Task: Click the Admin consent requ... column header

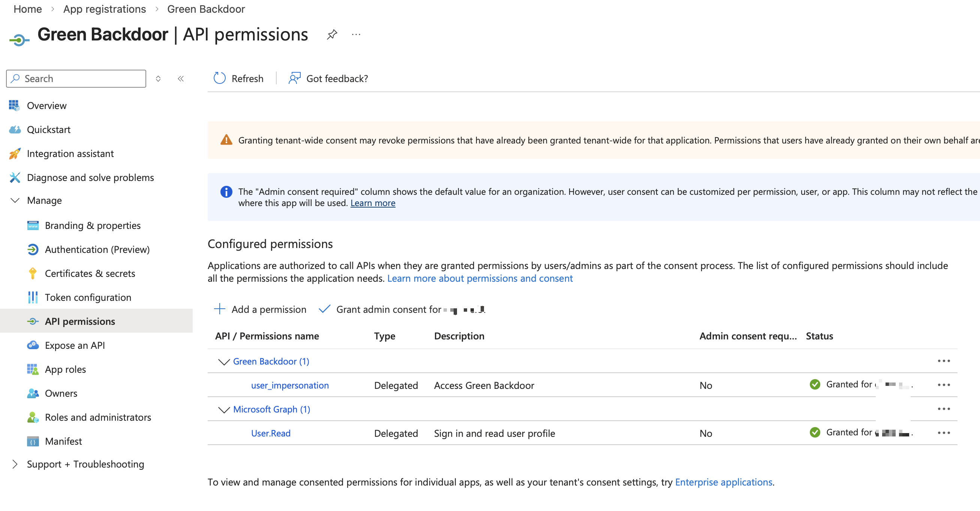Action: 748,336
